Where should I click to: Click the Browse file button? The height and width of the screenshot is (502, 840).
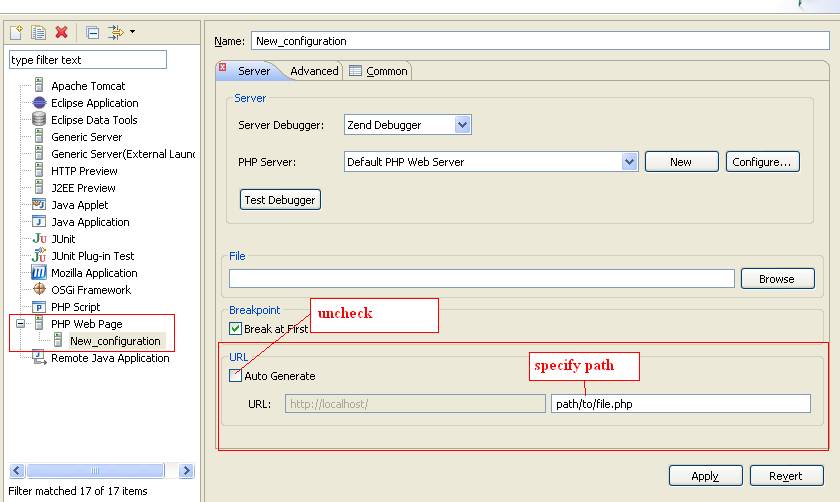pos(777,279)
